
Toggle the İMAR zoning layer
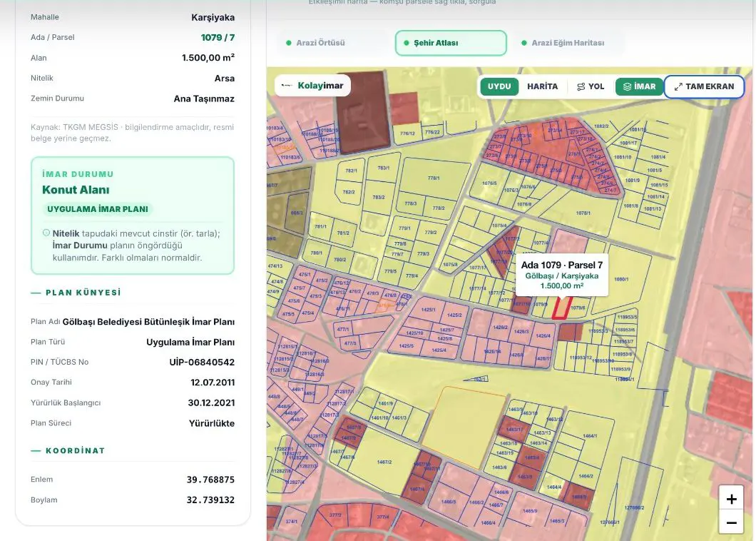coord(639,86)
